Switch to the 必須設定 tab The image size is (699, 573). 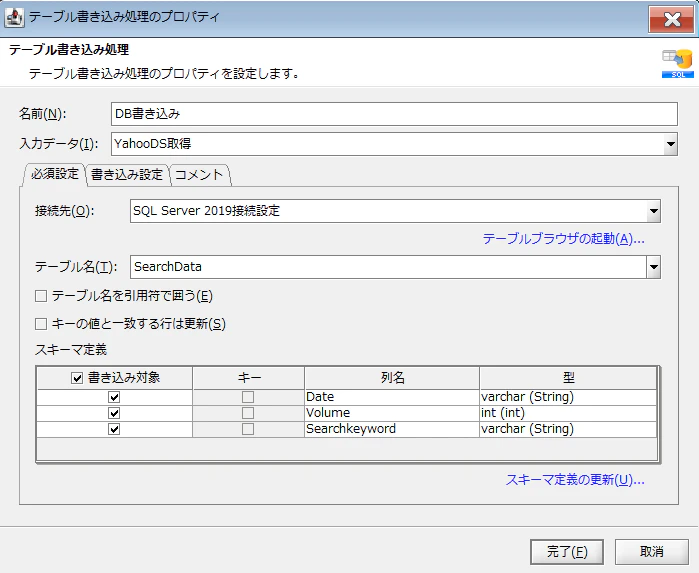[54, 174]
